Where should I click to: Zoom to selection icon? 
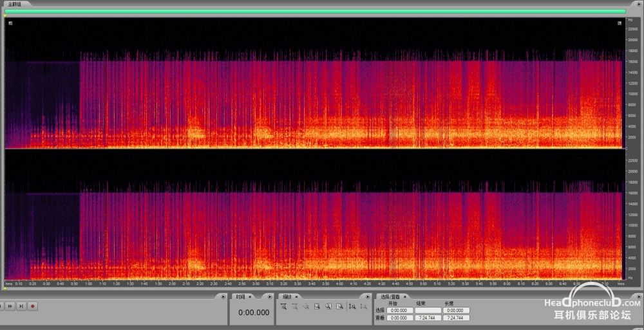click(x=317, y=306)
